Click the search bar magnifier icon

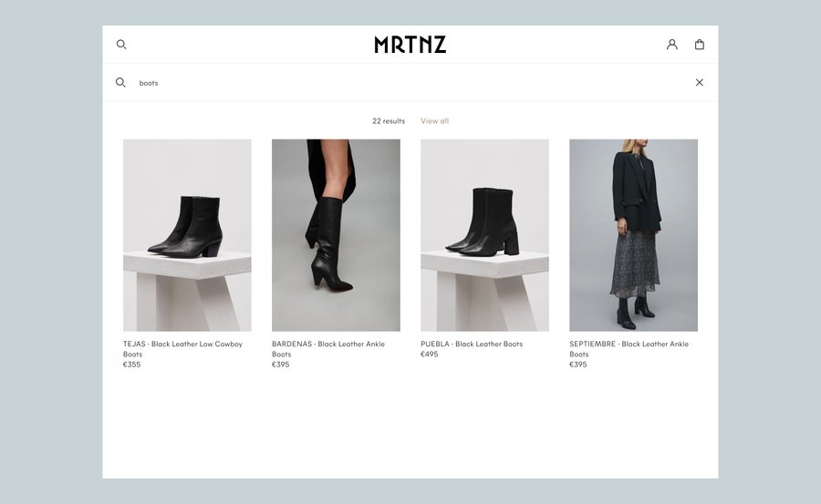(120, 83)
